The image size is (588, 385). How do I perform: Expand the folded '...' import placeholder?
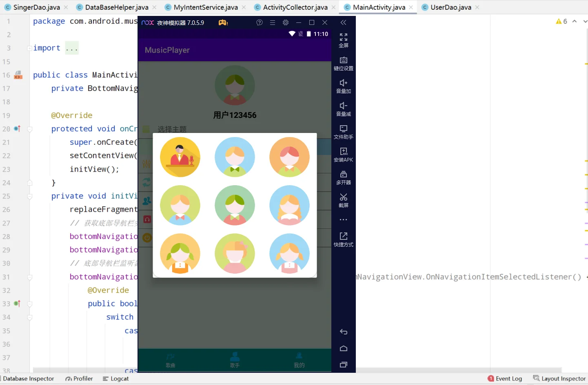click(72, 48)
